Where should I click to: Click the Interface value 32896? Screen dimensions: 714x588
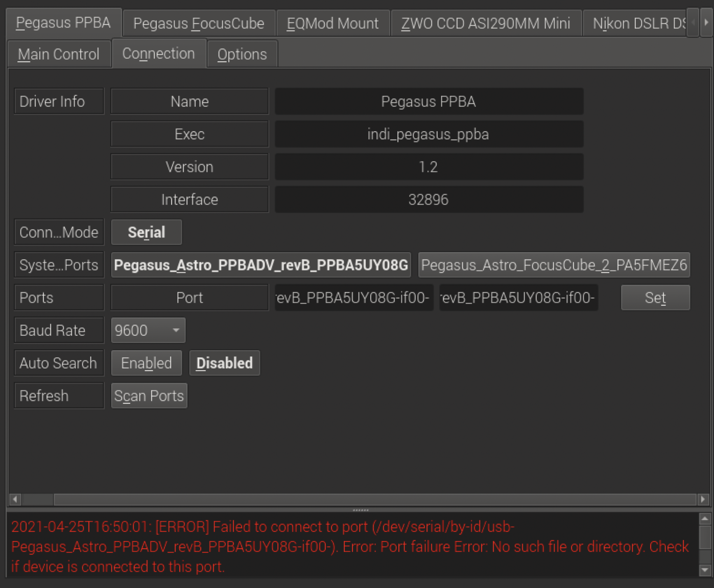pyautogui.click(x=429, y=200)
